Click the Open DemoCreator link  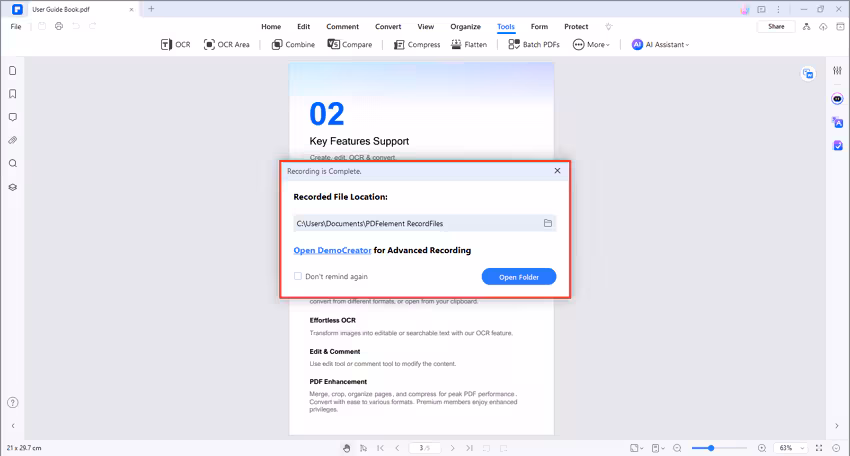[x=332, y=251]
